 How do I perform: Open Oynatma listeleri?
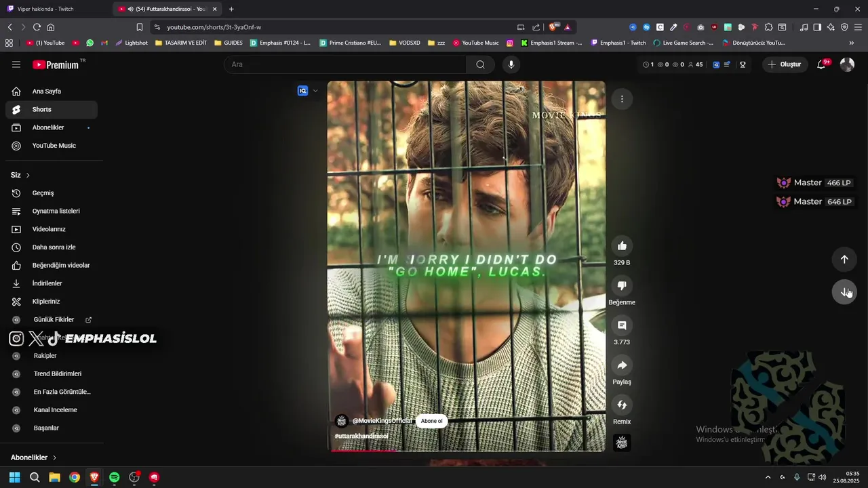click(x=52, y=211)
